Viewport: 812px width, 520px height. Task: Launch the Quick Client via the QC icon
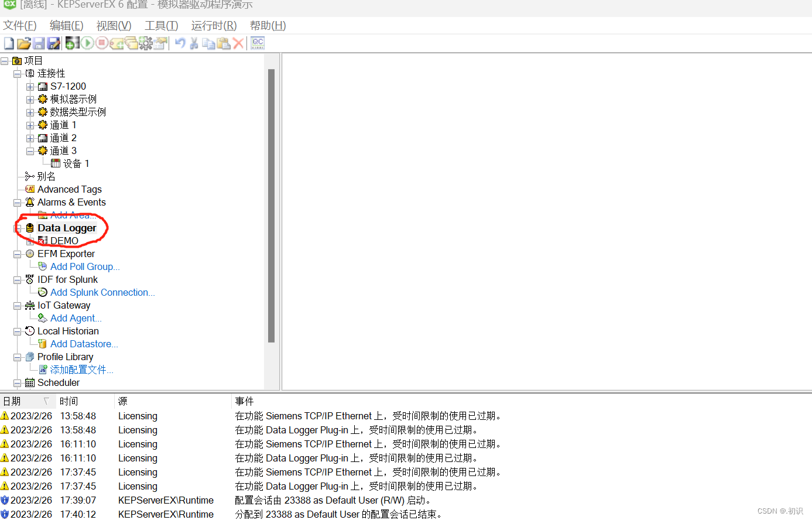258,43
